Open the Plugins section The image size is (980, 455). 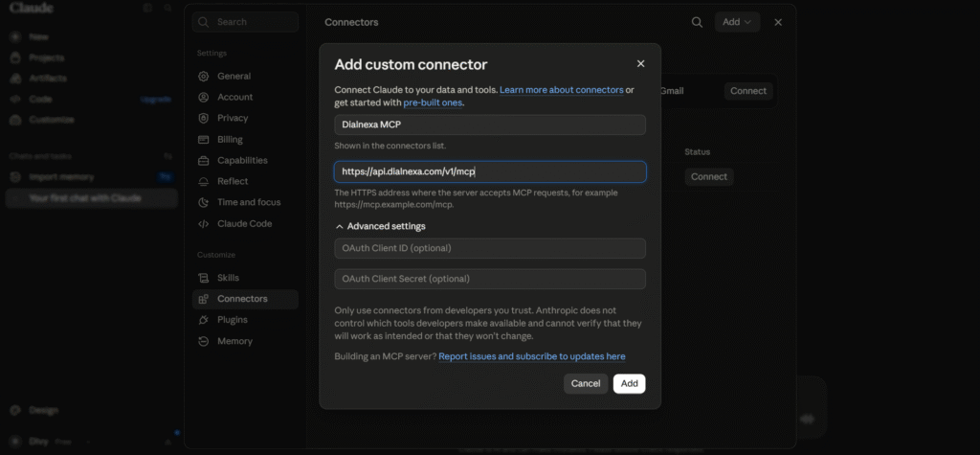[x=245, y=320]
